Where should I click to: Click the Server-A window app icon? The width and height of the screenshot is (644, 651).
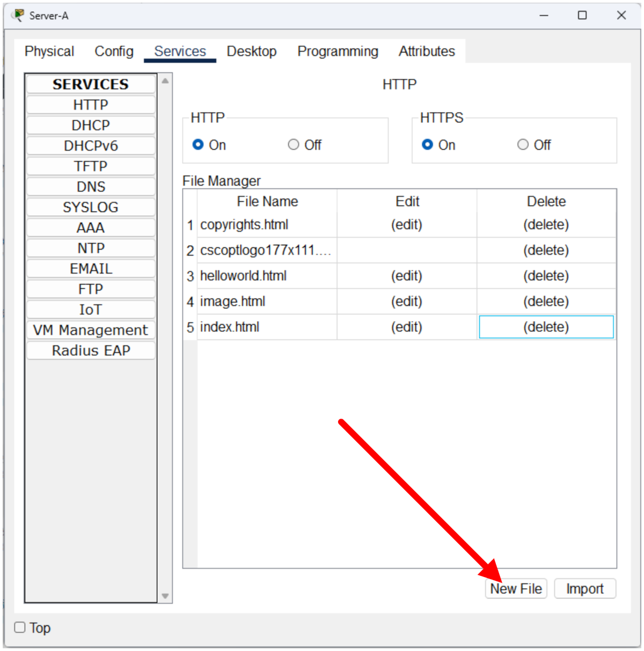tap(18, 16)
